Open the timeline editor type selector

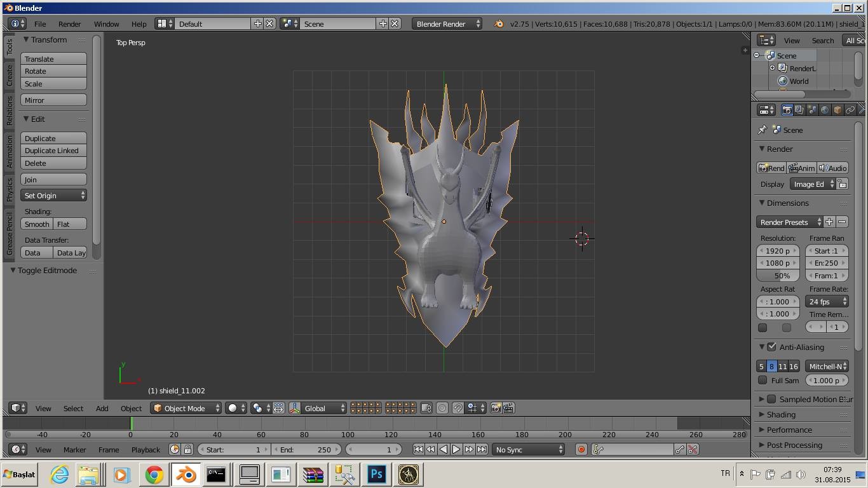19,449
